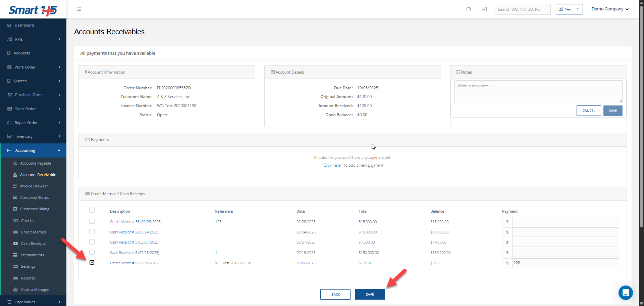Click the printer icon in header
This screenshot has height=306, width=644.
pyautogui.click(x=469, y=9)
